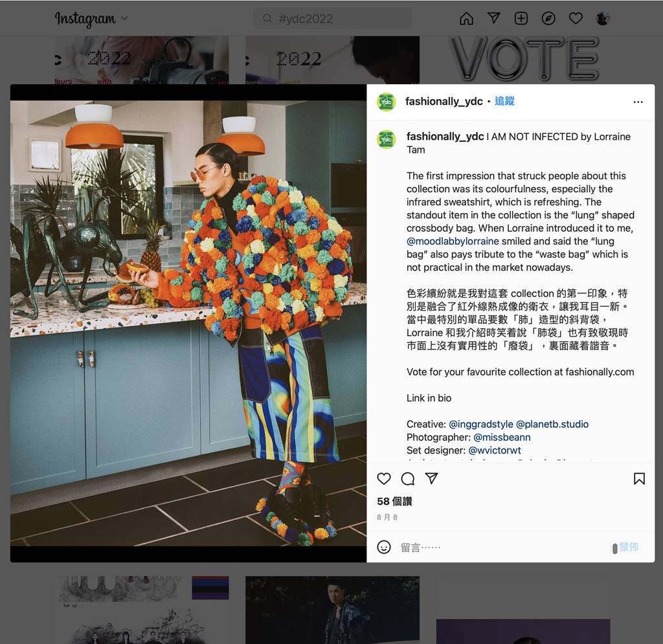Go to Instagram home feed icon

coord(466,19)
